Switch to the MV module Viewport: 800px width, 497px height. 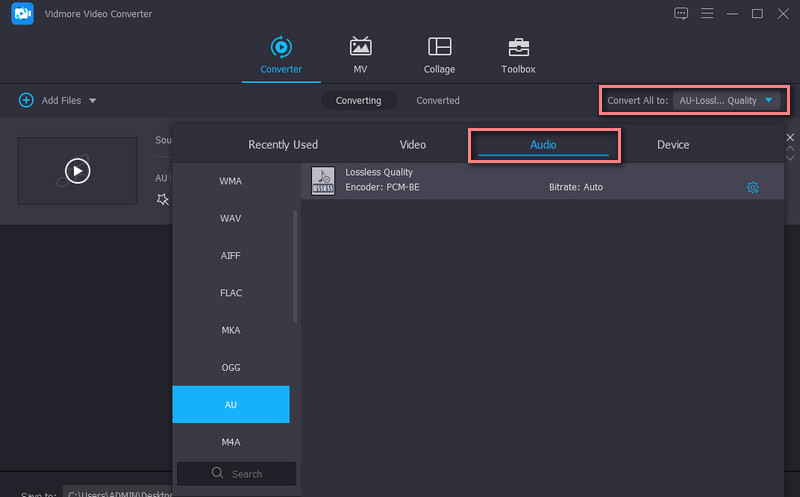360,55
